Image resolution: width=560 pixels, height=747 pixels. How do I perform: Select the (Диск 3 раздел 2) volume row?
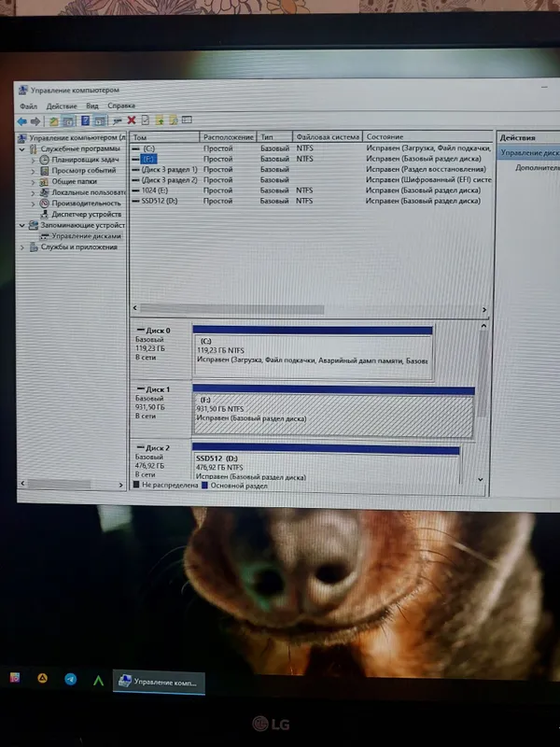tap(312, 180)
